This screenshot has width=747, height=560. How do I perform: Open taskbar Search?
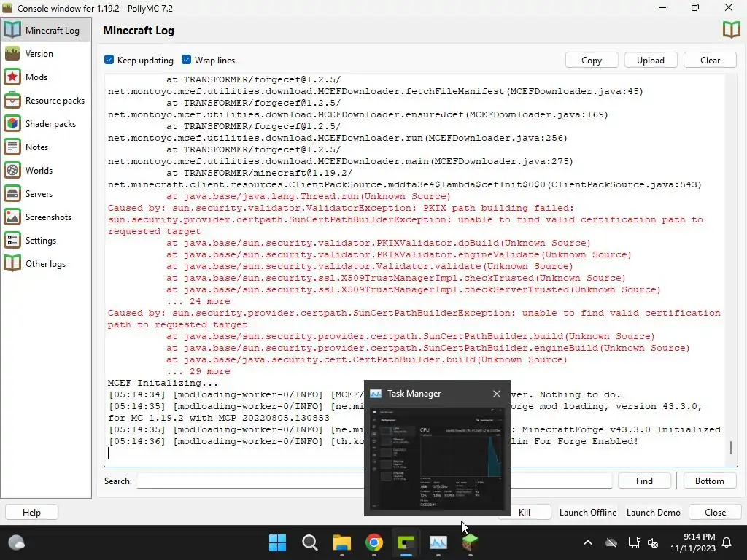tap(309, 542)
